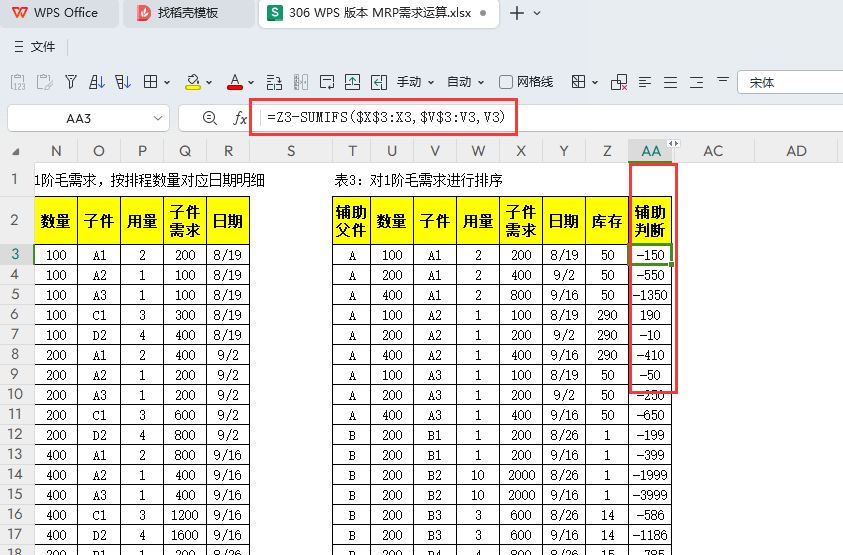Click the clear format icon with red x

[619, 82]
